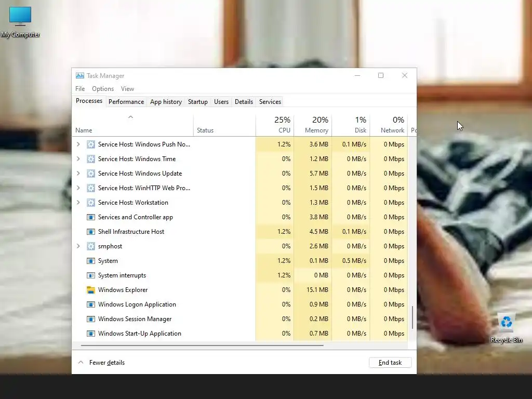This screenshot has height=399, width=532.
Task: Click the sort arrow above Name column
Action: pos(130,117)
